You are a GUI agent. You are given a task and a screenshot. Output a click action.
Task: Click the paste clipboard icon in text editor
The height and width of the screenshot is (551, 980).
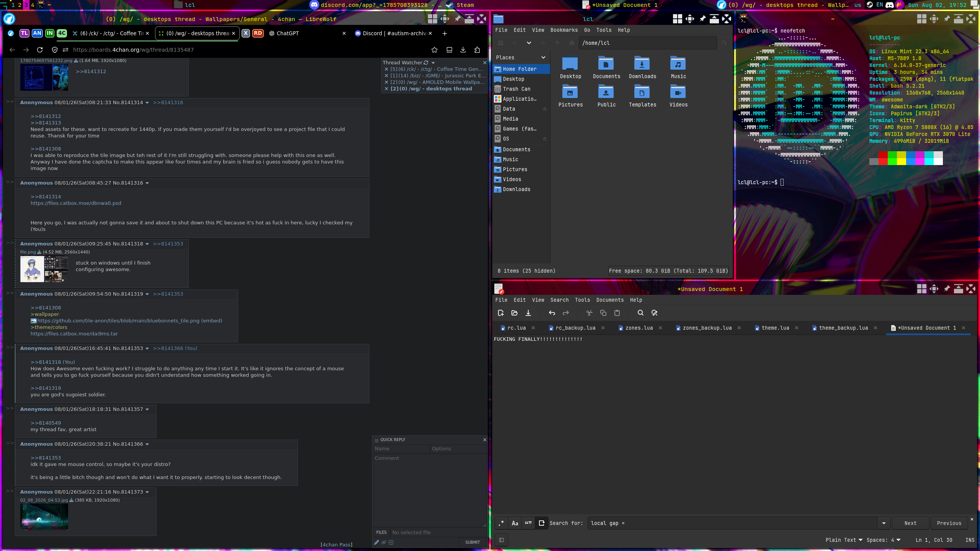[x=617, y=313]
